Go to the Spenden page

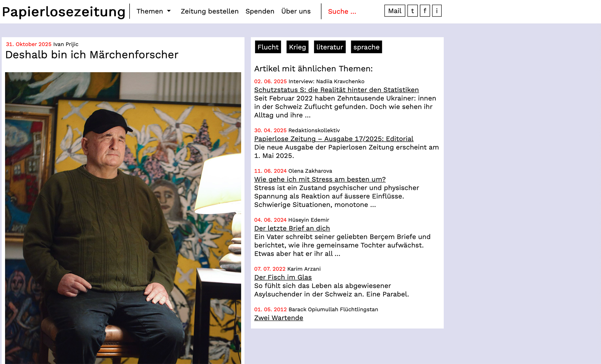(260, 11)
